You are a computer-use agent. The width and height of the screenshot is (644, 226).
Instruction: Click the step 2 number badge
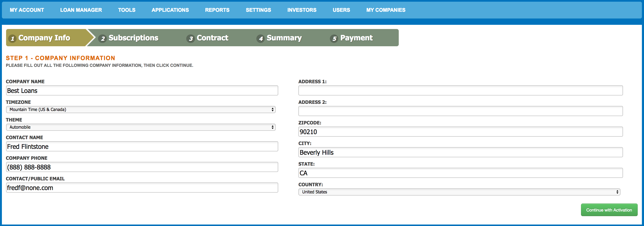[x=102, y=39]
